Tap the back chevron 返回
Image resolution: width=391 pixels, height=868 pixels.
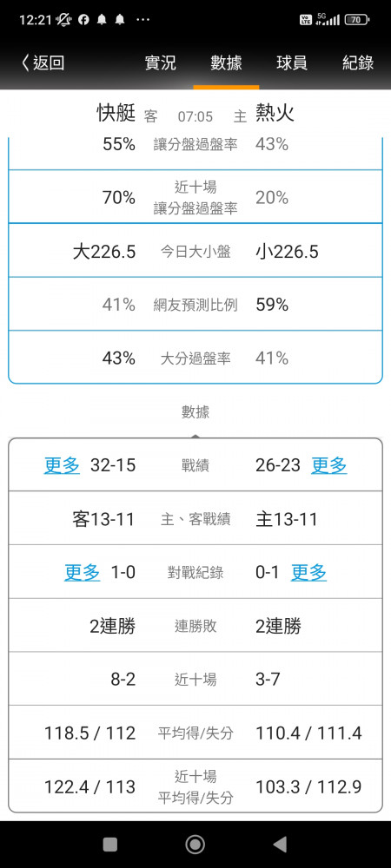(x=43, y=62)
